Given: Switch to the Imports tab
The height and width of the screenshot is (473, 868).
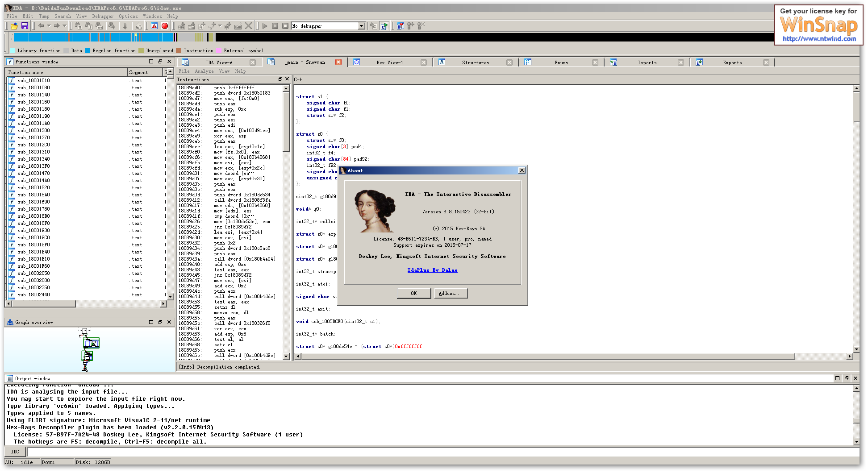Looking at the screenshot, I should tap(647, 62).
